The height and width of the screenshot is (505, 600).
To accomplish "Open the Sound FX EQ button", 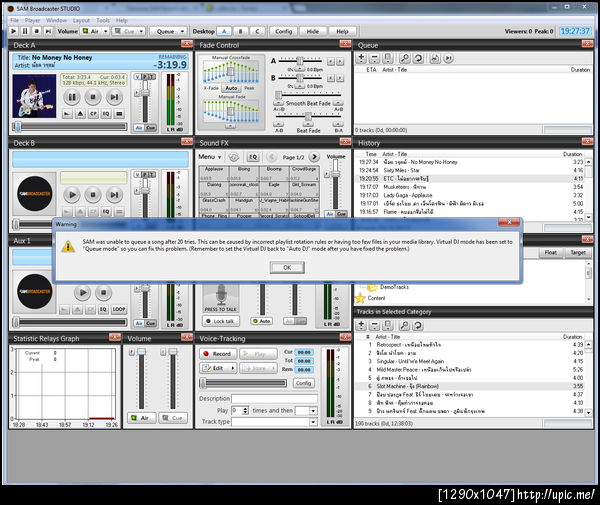I will coord(253,157).
